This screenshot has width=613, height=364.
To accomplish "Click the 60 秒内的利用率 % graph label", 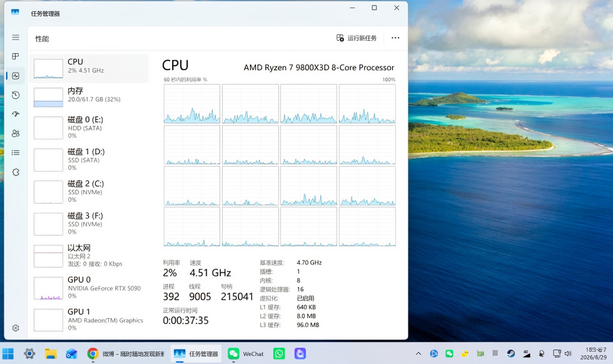I will pos(185,79).
